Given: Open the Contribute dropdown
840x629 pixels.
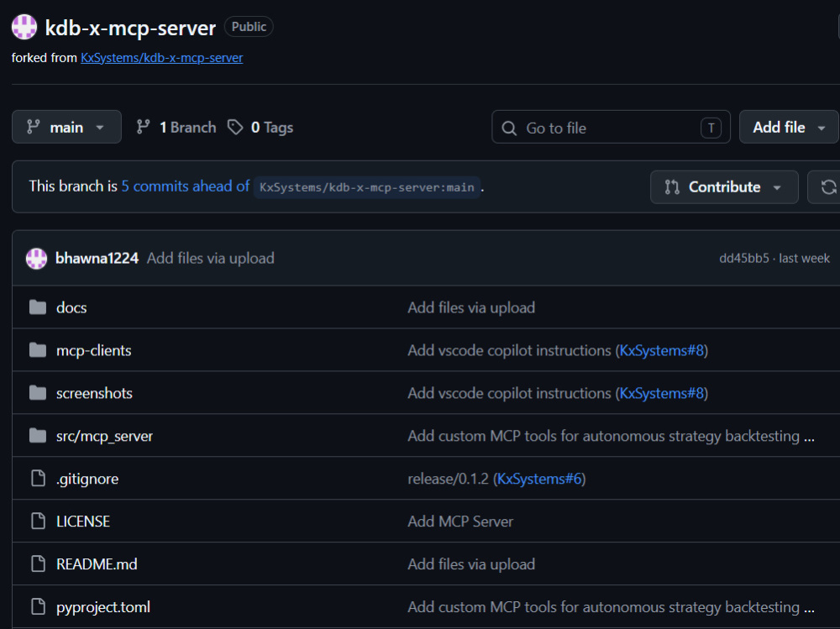Looking at the screenshot, I should pos(724,187).
